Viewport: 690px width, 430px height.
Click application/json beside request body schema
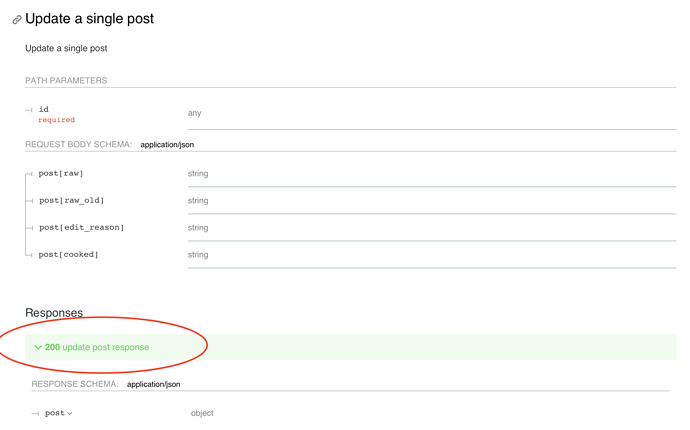pos(167,145)
